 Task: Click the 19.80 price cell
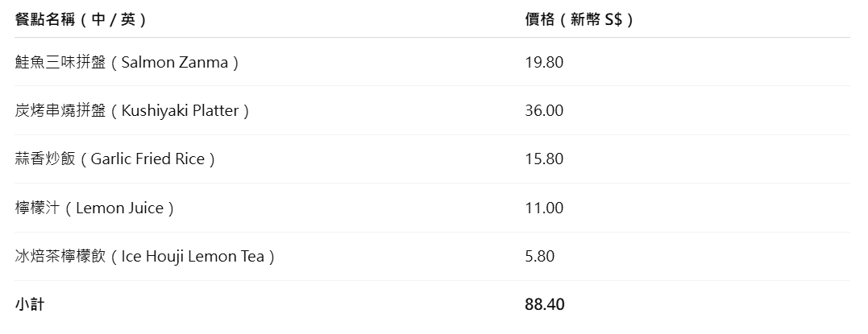(544, 62)
